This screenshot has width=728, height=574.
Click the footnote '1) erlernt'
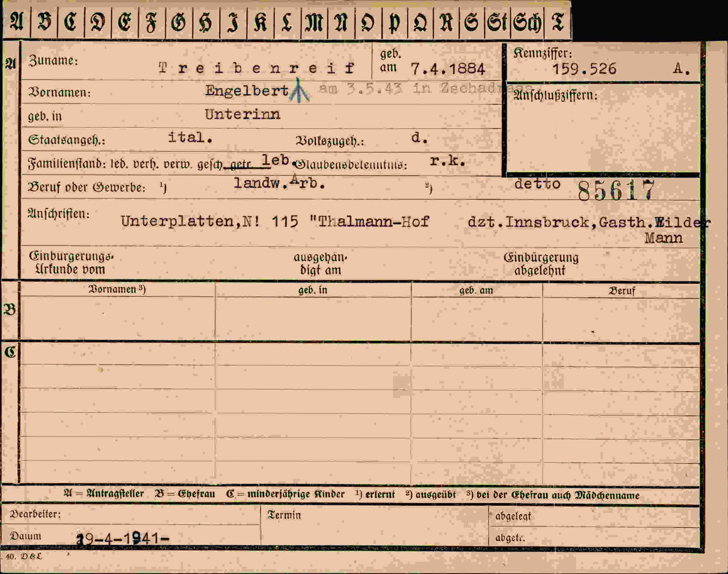coord(375,495)
